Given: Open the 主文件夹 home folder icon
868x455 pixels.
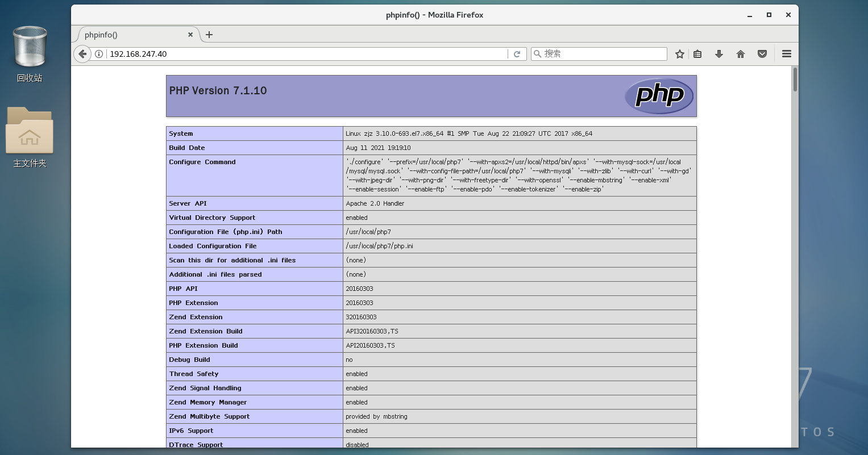Looking at the screenshot, I should [x=30, y=137].
